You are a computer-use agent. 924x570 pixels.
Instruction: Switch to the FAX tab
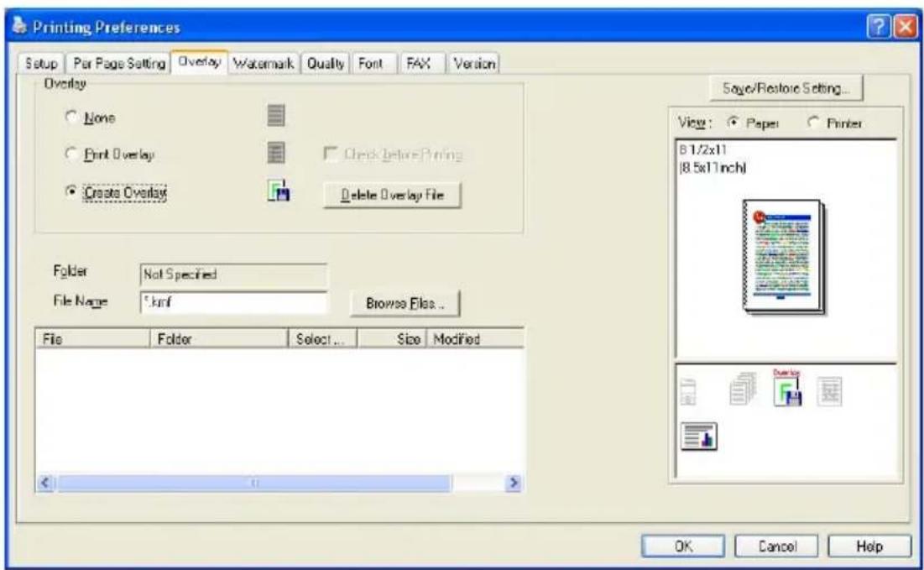(x=419, y=63)
